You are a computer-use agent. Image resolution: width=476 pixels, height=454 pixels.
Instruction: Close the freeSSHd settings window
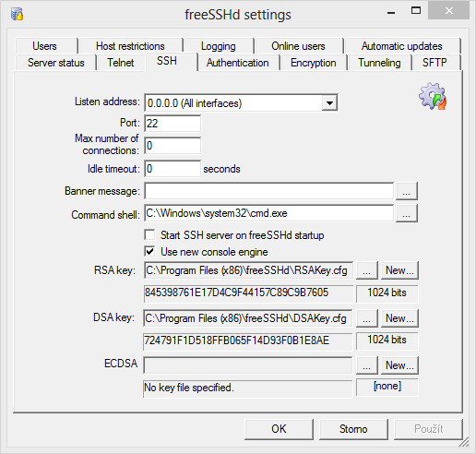click(x=449, y=10)
